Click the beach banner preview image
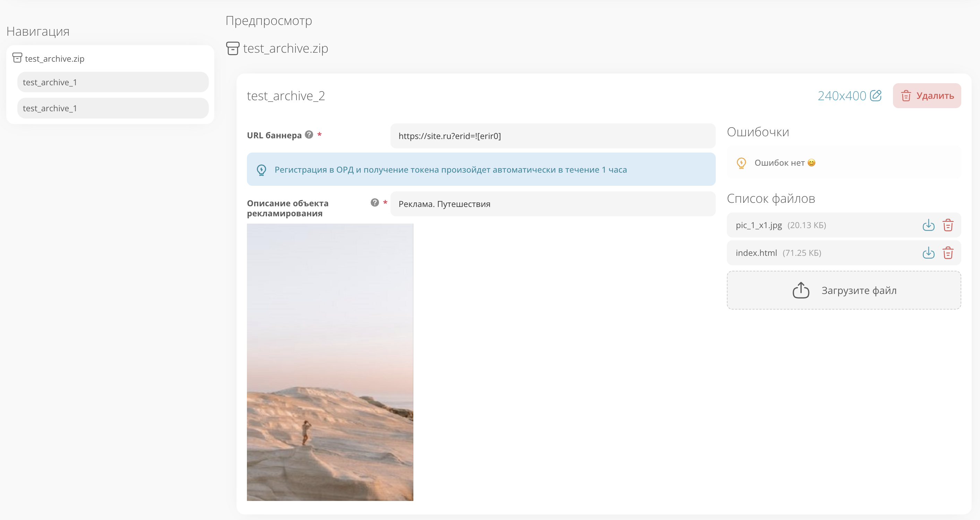Screen dimensions: 980x520 coord(330,362)
